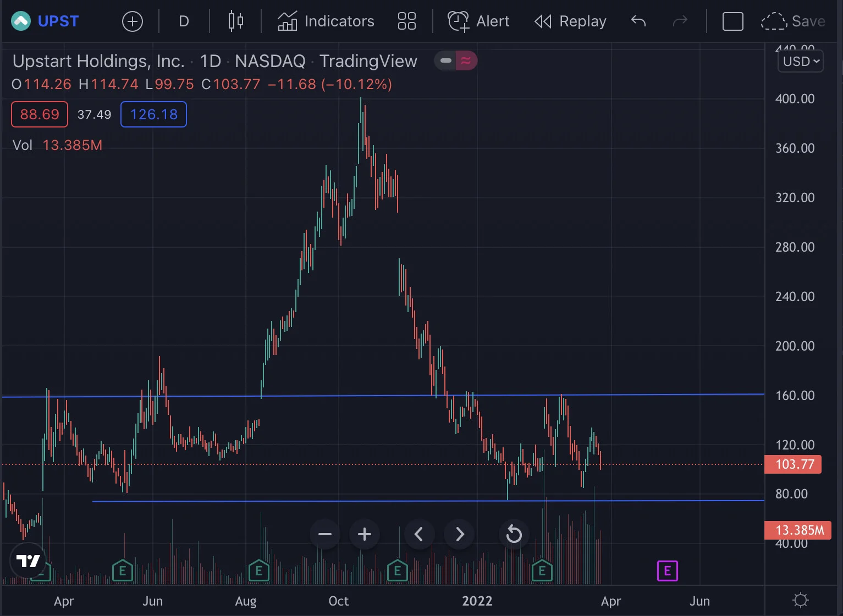Select the lower blue horizontal line near 80

[x=428, y=501]
